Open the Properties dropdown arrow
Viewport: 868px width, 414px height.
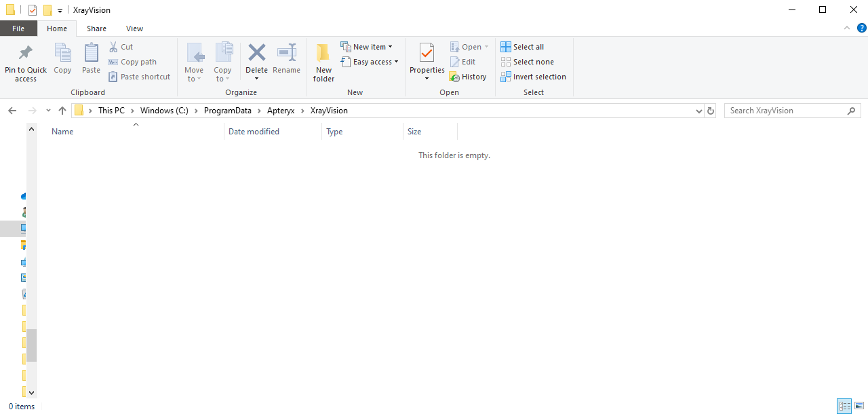427,79
